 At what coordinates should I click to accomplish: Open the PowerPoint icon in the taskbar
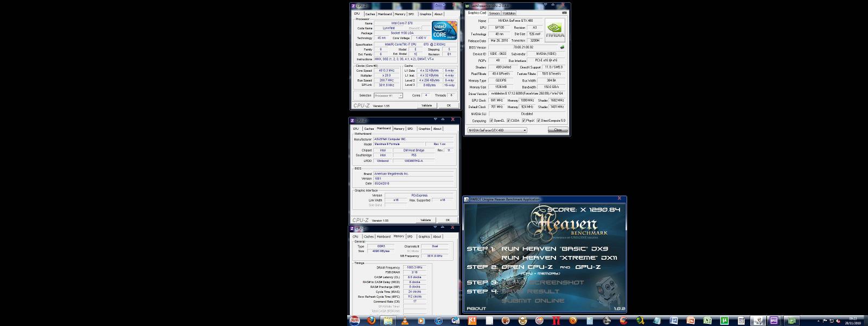click(691, 321)
